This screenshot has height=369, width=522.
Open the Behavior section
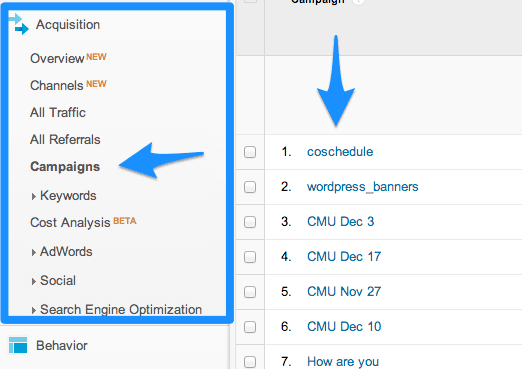pos(62,345)
